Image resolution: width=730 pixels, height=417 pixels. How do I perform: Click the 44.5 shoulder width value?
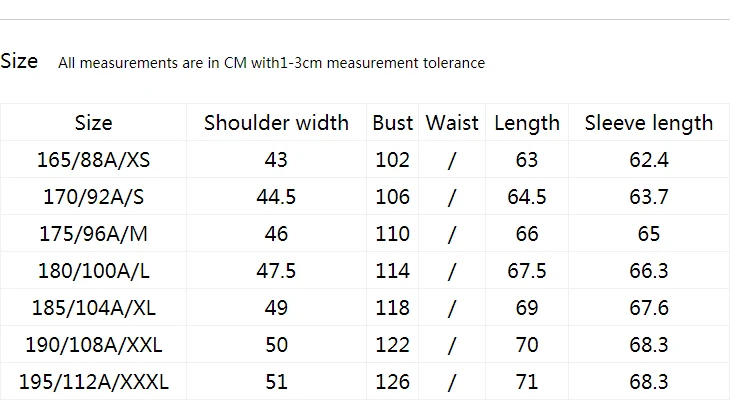click(x=276, y=197)
